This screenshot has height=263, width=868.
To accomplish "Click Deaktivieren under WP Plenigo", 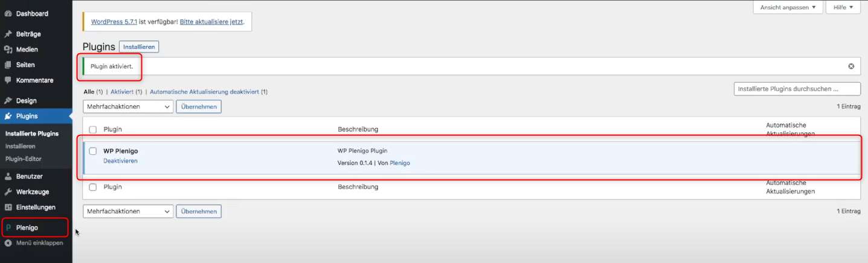I will coord(120,161).
